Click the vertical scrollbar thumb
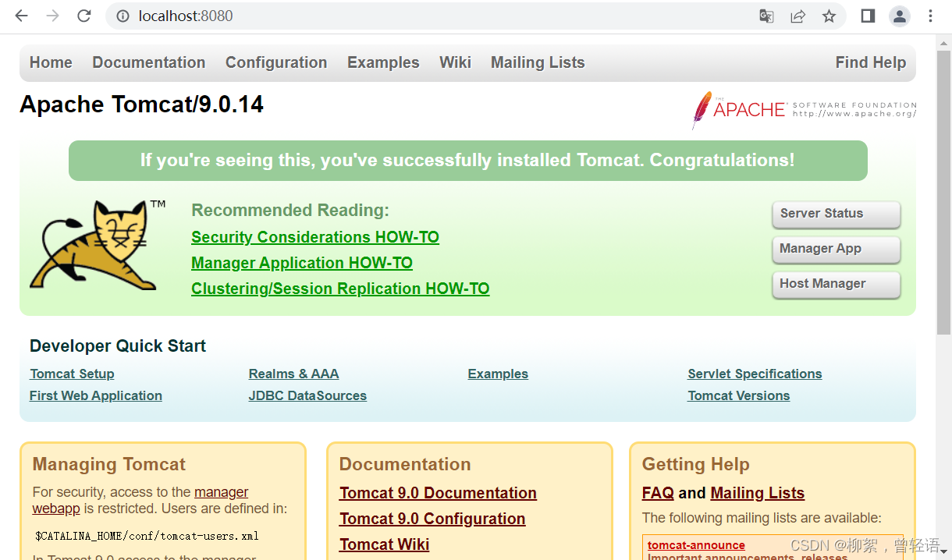 coord(943,191)
